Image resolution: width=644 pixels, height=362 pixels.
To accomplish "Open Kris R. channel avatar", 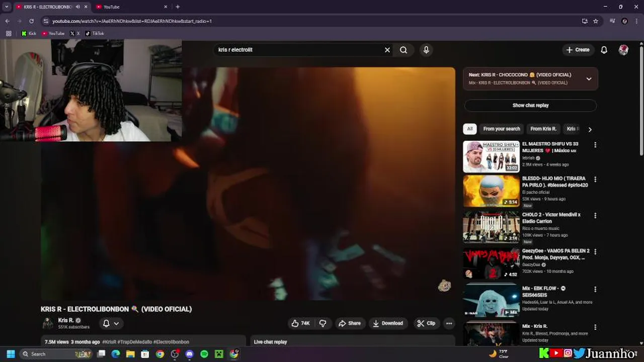I will pos(48,323).
